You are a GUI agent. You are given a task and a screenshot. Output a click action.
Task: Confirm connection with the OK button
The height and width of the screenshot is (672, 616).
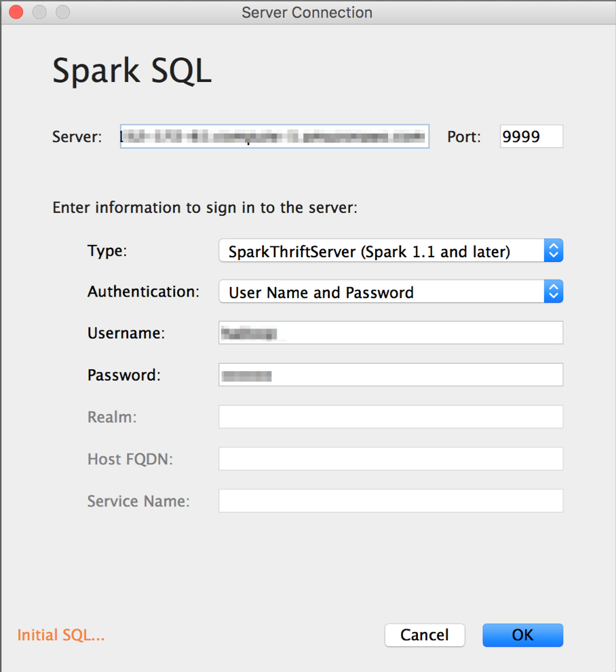coord(522,635)
